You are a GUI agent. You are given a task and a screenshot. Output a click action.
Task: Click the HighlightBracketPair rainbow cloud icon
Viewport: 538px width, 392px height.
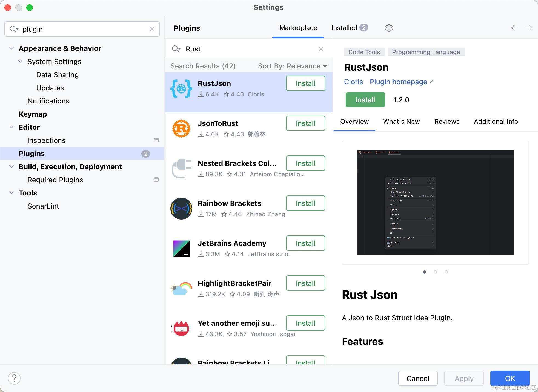point(181,289)
